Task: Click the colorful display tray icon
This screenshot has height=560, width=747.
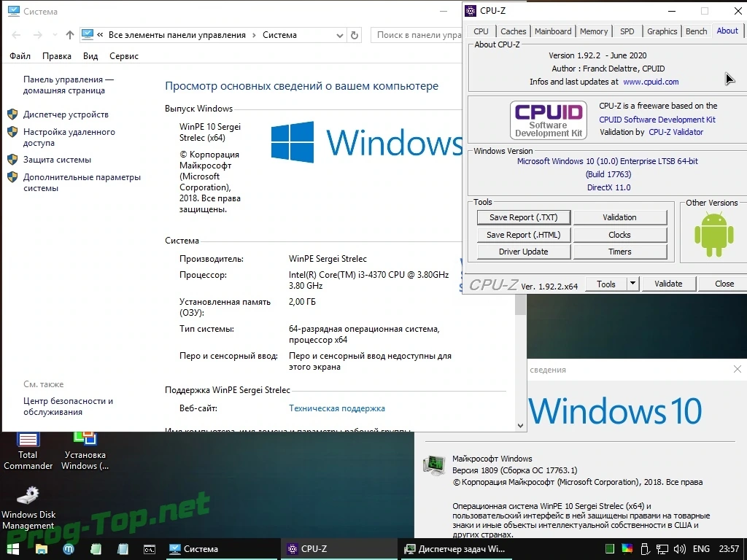Action: click(x=627, y=549)
